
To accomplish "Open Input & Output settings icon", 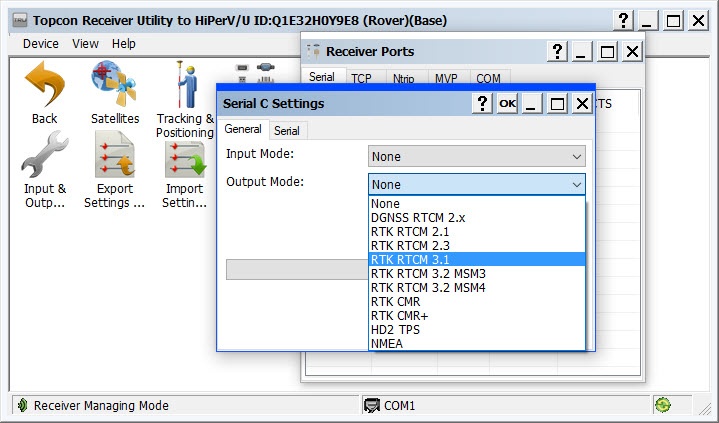I will point(44,158).
